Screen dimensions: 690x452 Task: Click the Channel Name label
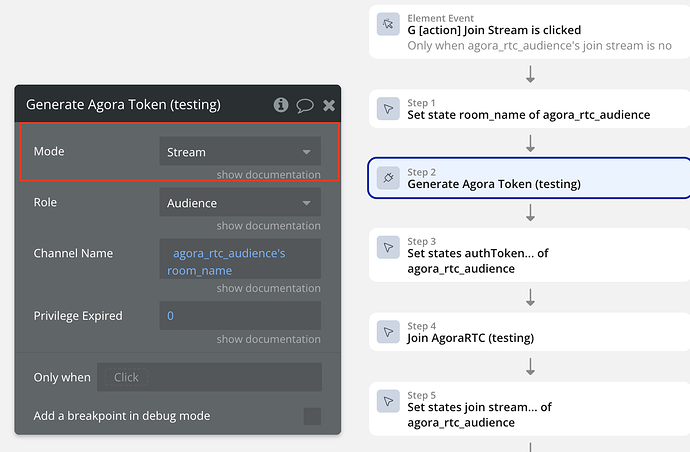pos(73,254)
